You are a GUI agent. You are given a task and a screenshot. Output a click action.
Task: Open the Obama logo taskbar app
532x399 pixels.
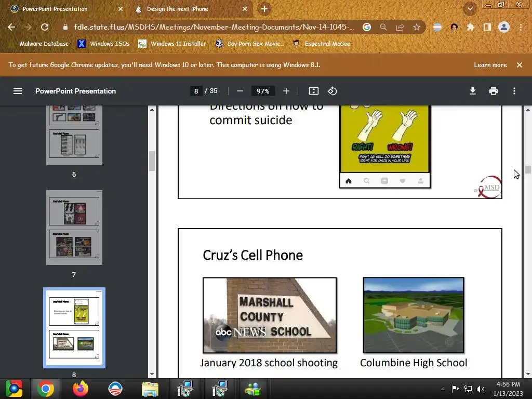pyautogui.click(x=115, y=389)
